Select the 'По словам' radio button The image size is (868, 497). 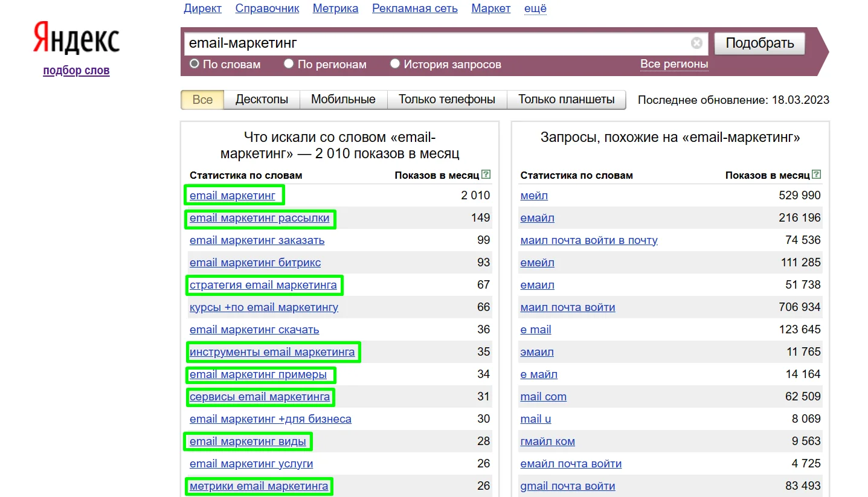(194, 63)
